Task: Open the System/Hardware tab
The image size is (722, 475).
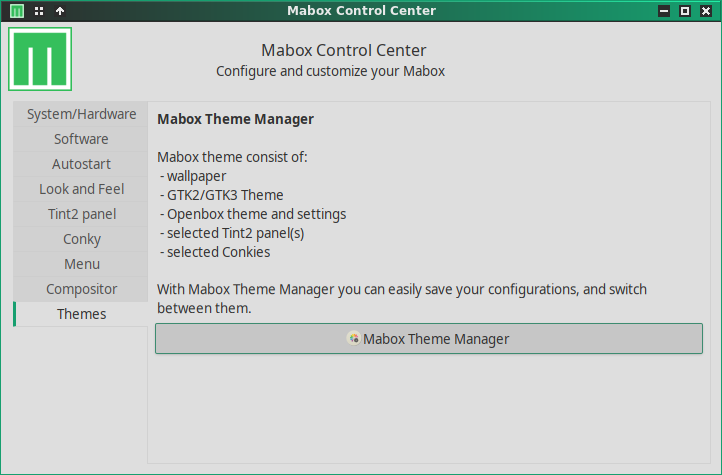Action: 81,114
